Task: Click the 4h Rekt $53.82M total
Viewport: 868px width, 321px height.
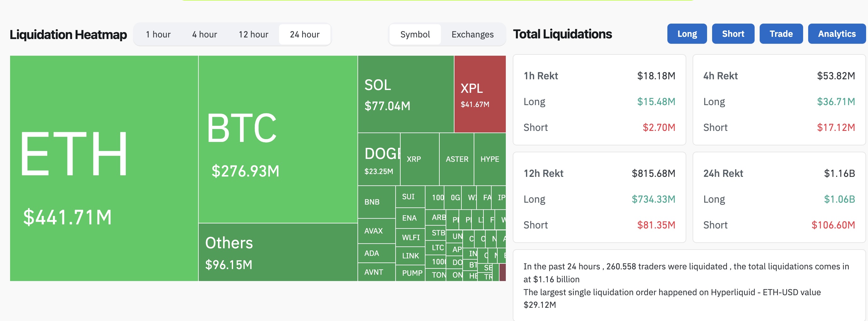Action: (836, 76)
